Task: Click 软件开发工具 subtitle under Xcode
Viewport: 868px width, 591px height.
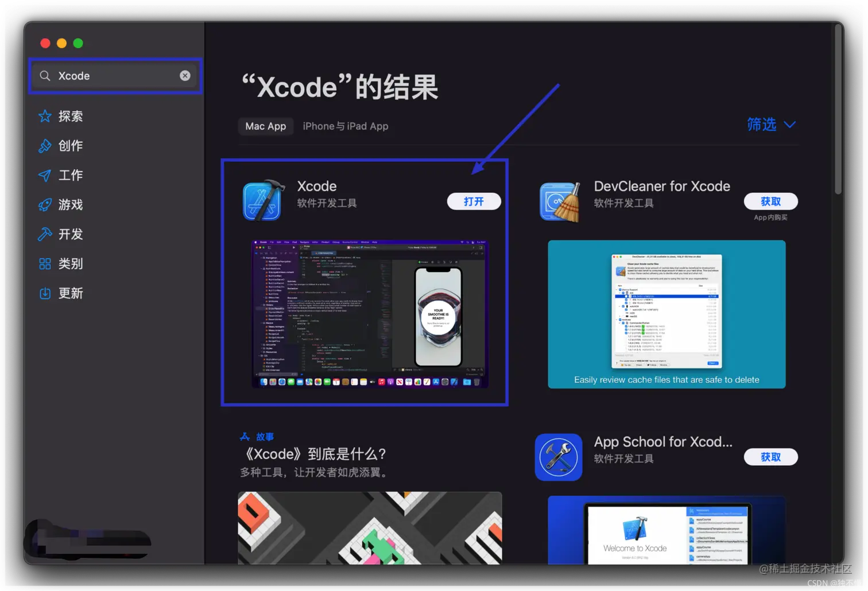Action: pyautogui.click(x=327, y=203)
